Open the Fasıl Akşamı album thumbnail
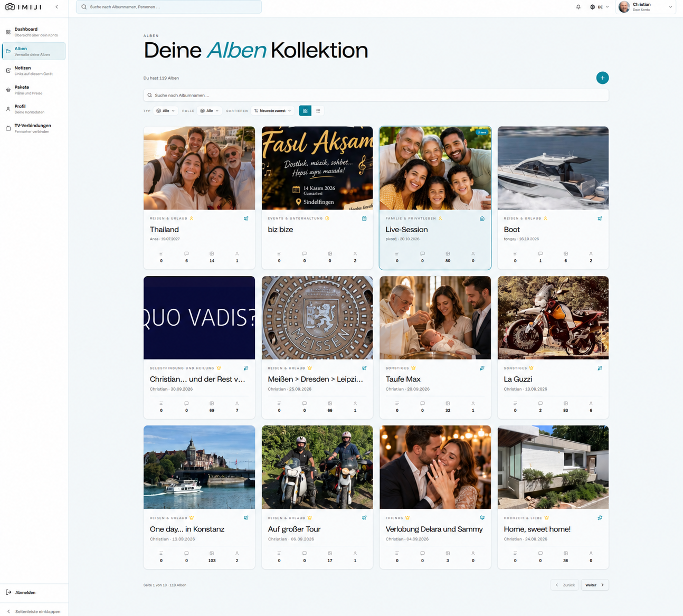 click(317, 168)
